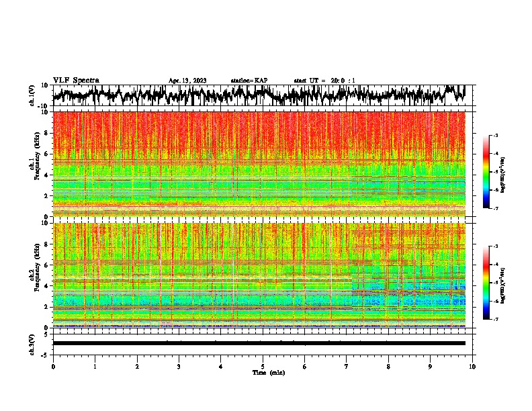Screen dimensions: 532x411
Task: Click the ch.1 spectrogram color scale bar
Action: tap(486, 172)
